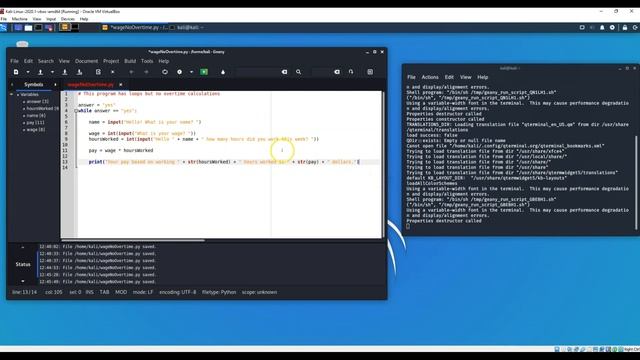Select symbol name [6] in sidebar
The image size is (640, 360).
(x=36, y=116)
